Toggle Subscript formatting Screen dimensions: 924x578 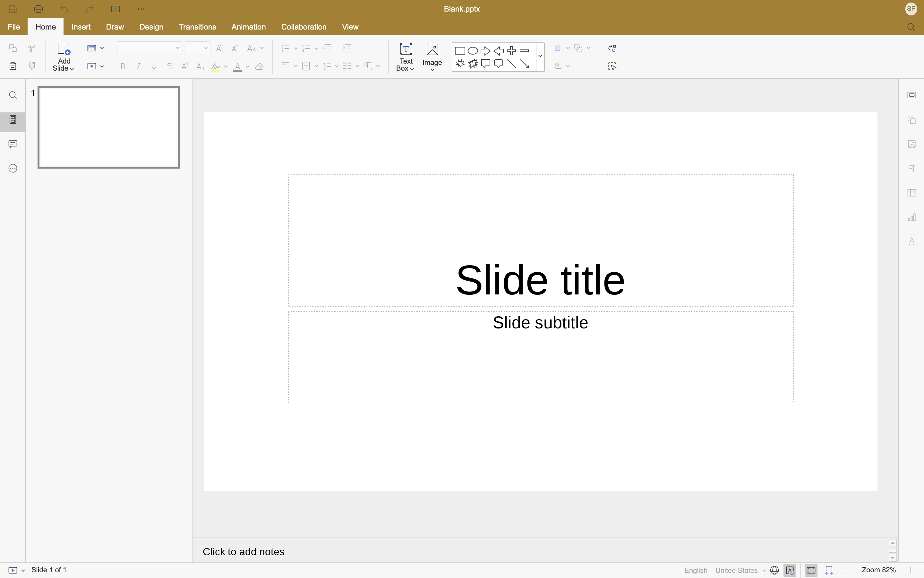[200, 66]
